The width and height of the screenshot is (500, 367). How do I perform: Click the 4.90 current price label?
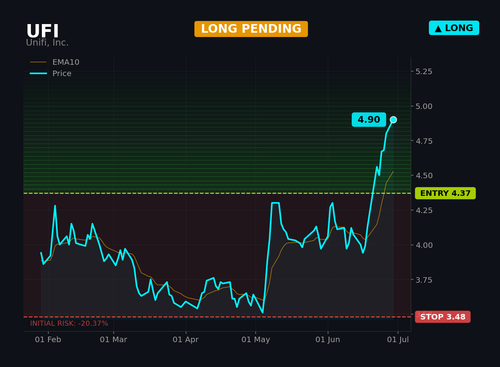pos(369,119)
